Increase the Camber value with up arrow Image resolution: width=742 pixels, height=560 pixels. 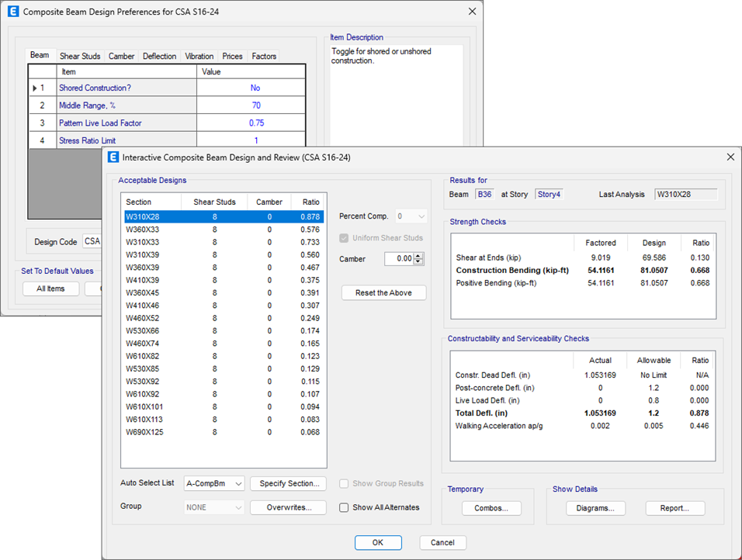[x=418, y=256]
